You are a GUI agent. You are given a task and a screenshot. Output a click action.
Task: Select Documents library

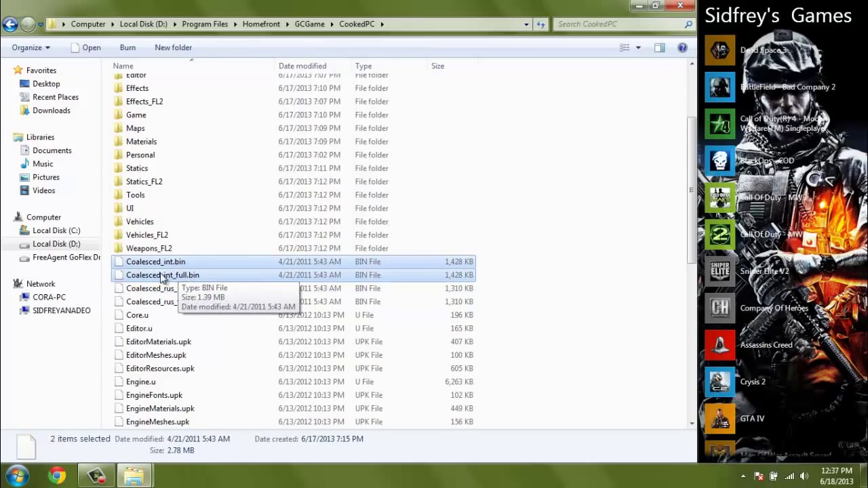point(52,150)
